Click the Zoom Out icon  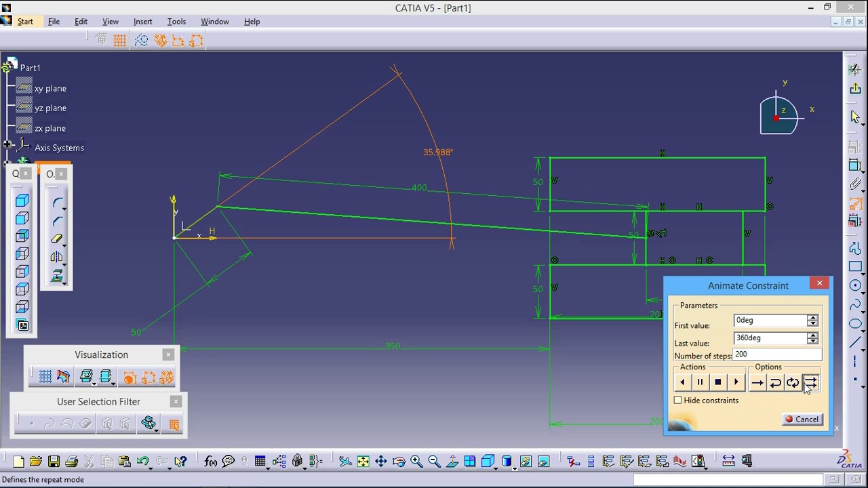coord(434,462)
